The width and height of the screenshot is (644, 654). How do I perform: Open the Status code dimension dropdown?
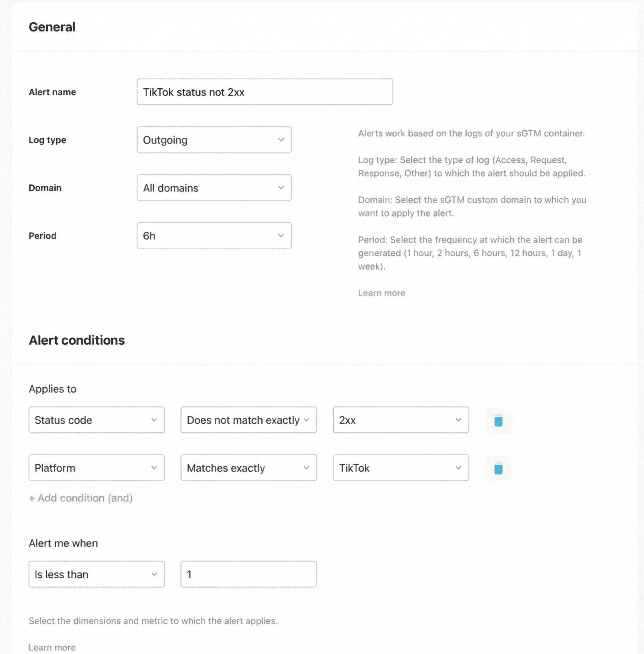point(97,420)
